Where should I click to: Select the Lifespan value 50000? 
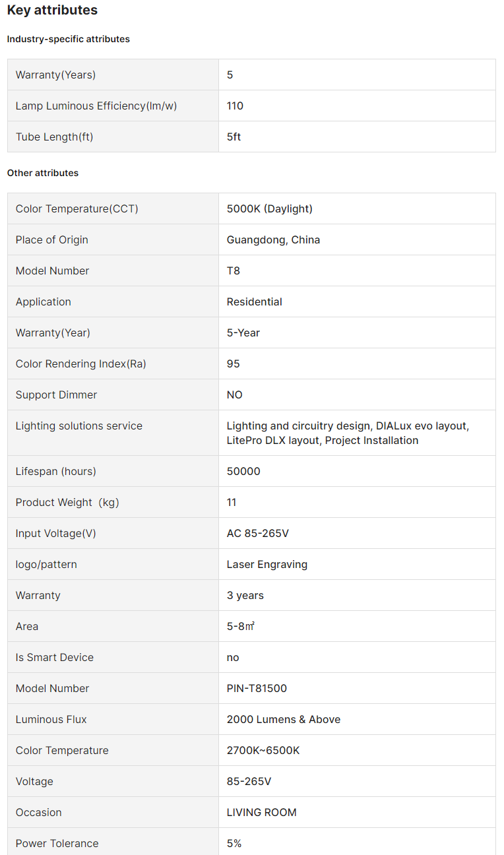tap(243, 471)
